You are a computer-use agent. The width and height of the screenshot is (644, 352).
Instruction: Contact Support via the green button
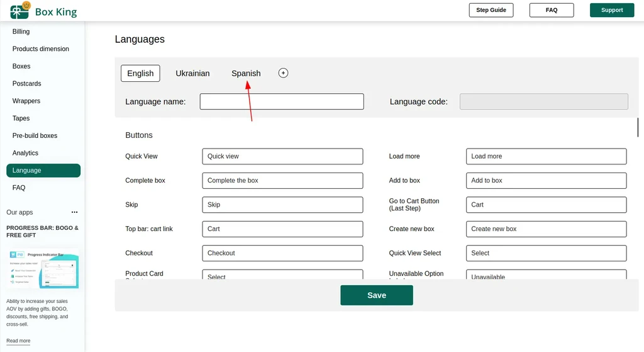point(612,10)
